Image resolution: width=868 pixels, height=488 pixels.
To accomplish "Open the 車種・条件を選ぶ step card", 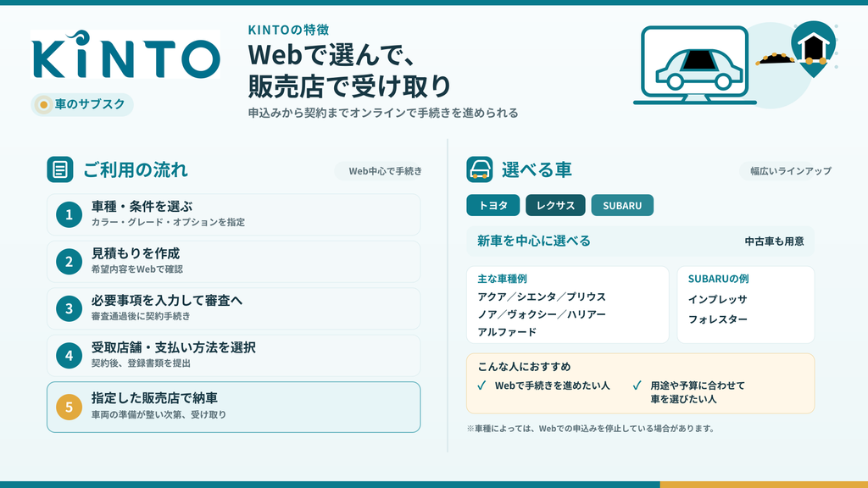I will 234,214.
